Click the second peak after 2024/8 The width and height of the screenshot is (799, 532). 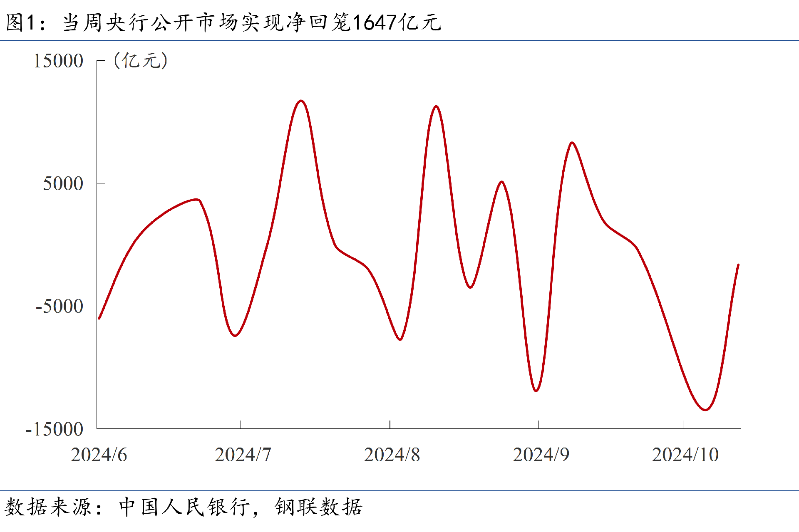point(502,182)
